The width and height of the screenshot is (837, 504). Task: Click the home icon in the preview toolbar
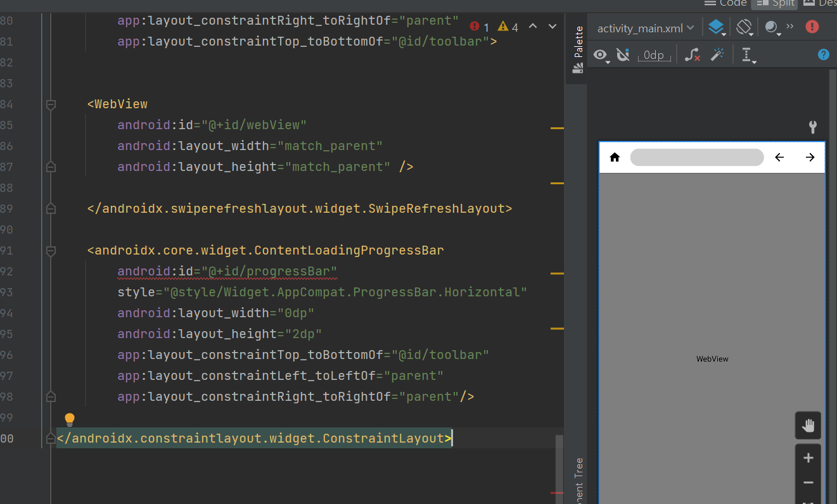615,157
